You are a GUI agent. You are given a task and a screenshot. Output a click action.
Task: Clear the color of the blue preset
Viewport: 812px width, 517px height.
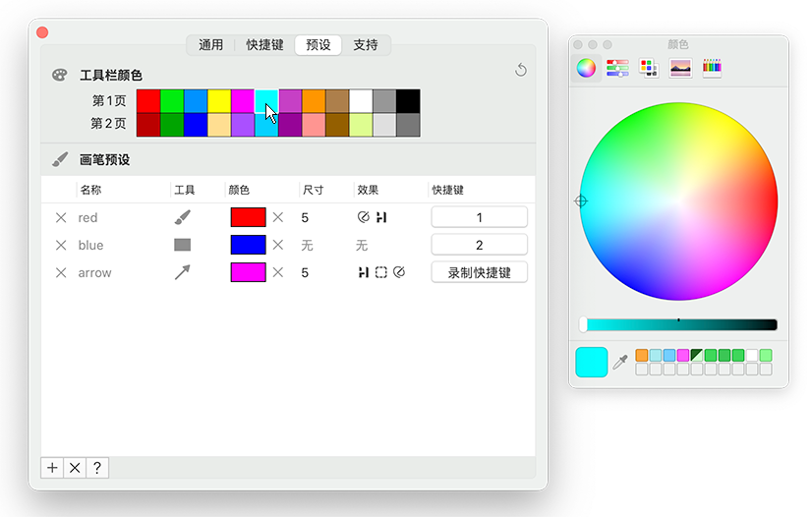coord(278,245)
